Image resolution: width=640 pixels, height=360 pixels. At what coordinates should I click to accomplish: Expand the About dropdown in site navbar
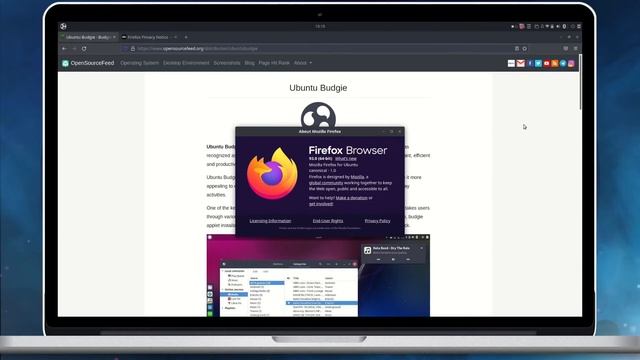pyautogui.click(x=303, y=63)
